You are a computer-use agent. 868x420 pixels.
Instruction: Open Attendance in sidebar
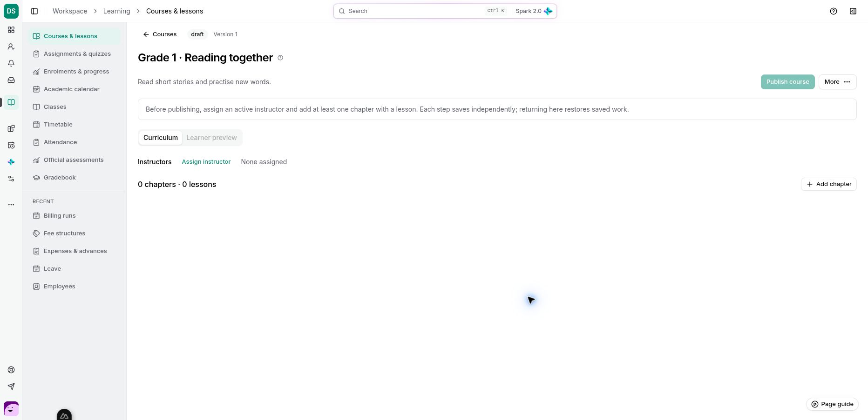click(x=74, y=142)
